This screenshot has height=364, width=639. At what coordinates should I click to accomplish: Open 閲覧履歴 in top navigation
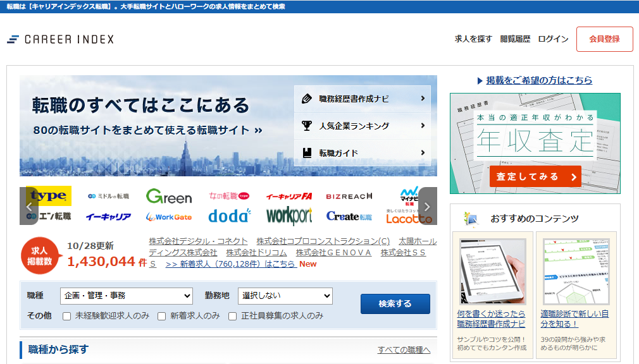(x=515, y=39)
